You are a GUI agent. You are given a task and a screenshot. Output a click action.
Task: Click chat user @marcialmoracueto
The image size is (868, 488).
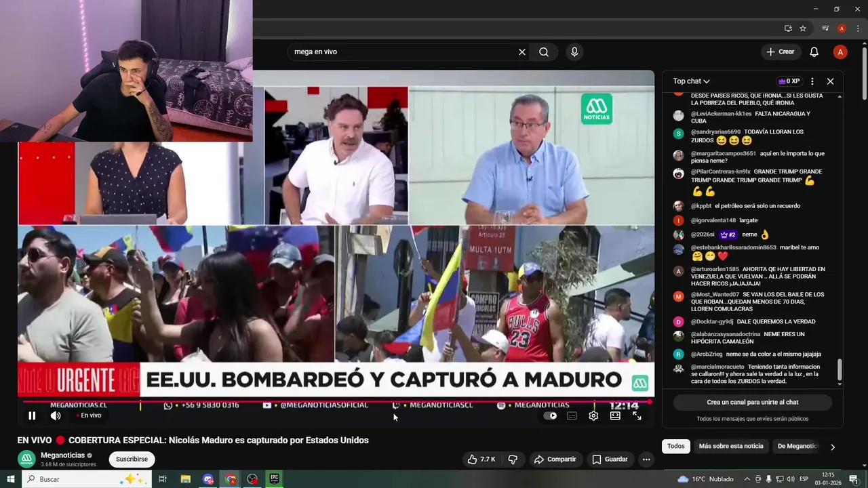pyautogui.click(x=717, y=367)
